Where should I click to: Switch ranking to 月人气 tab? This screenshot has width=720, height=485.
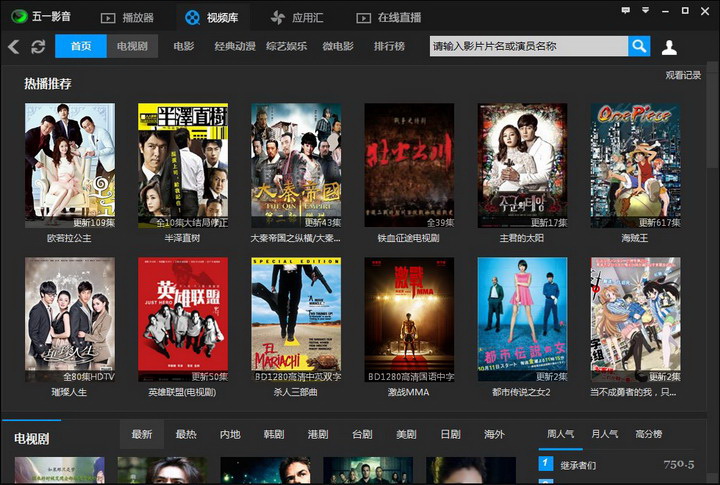tap(604, 434)
